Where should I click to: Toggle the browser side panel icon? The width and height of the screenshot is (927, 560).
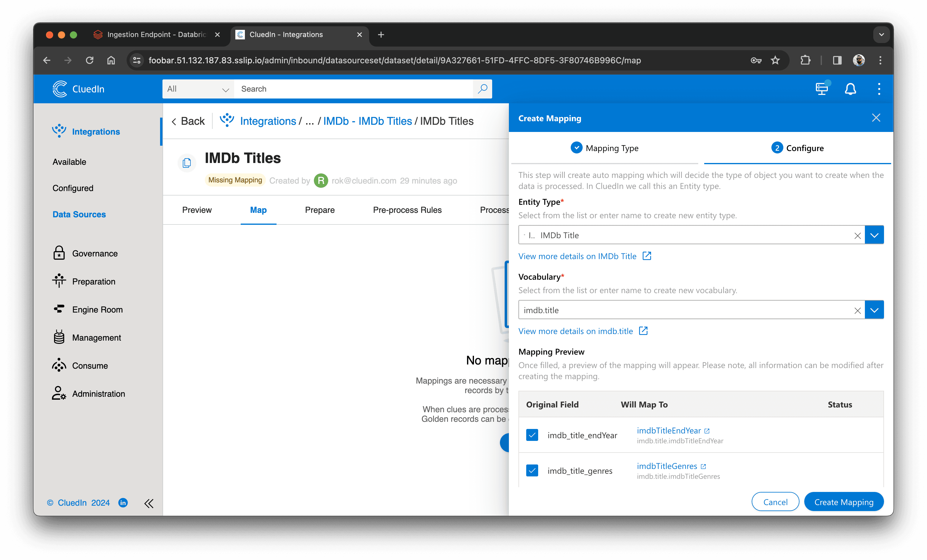(x=837, y=60)
